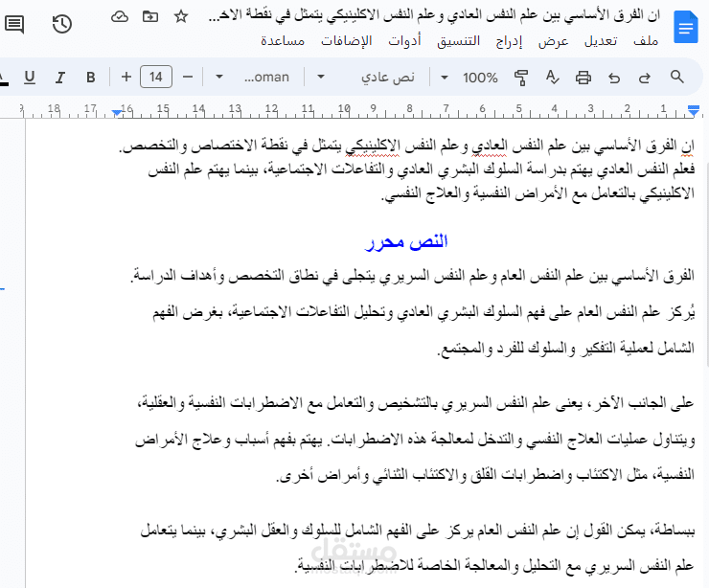Click the line starting الفرق الأساسي بين علم النفس العام

point(412,275)
